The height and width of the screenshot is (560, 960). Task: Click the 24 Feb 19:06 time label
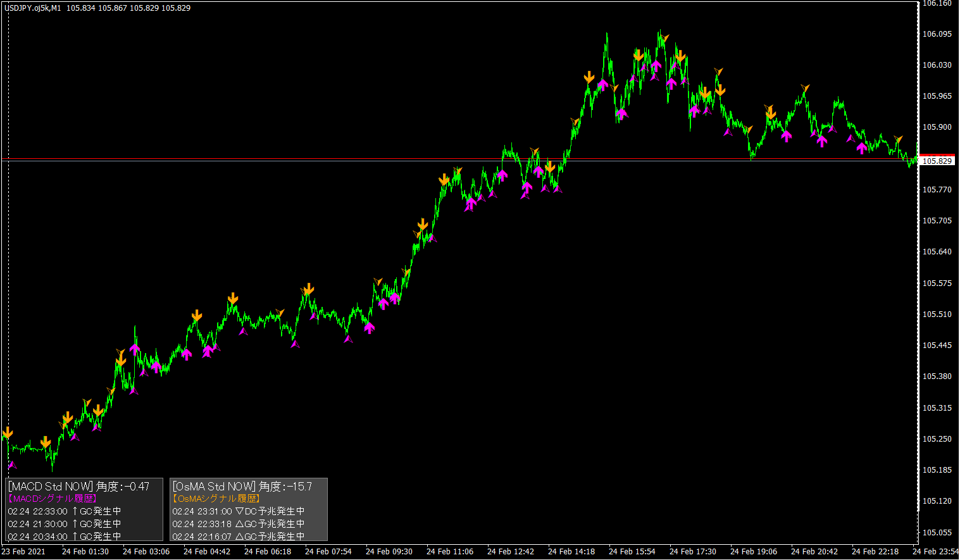coord(754,552)
